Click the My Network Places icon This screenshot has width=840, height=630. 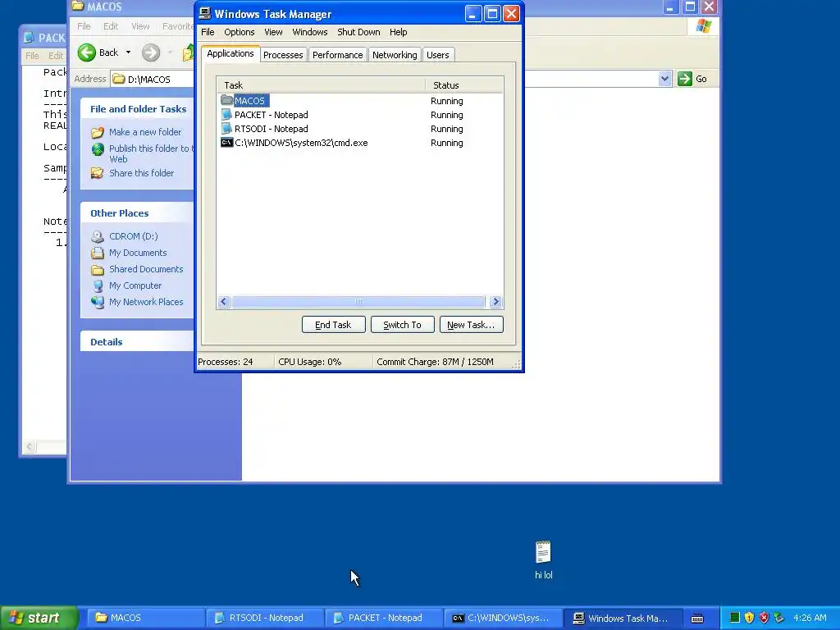97,302
